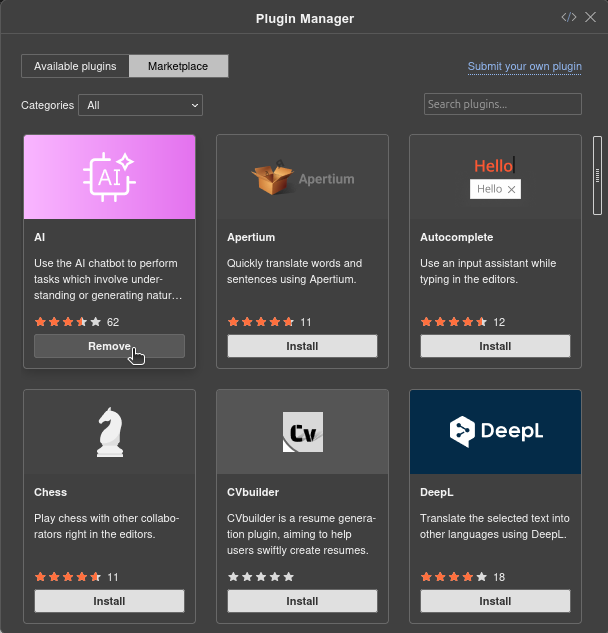
Task: Install the DeepL plugin
Action: coord(495,601)
